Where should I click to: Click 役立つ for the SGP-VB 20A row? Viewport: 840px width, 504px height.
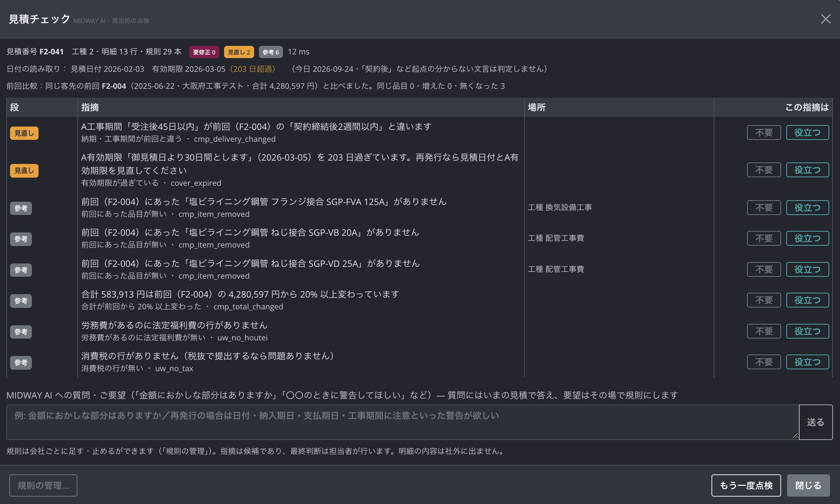(x=807, y=238)
